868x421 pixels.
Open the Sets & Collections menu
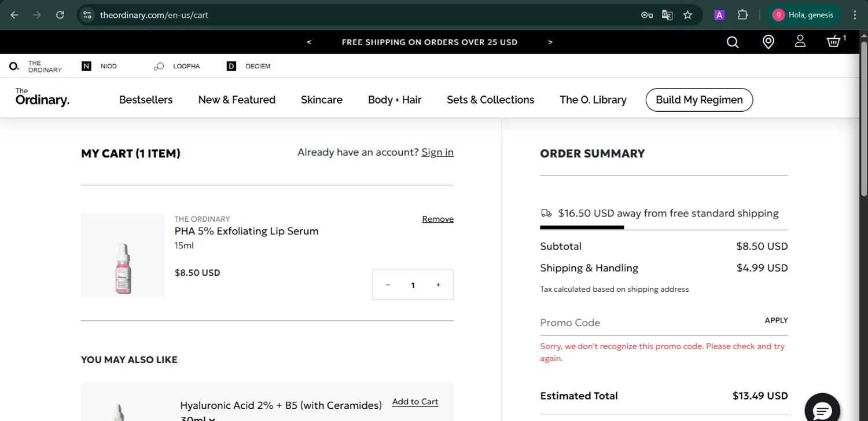491,100
